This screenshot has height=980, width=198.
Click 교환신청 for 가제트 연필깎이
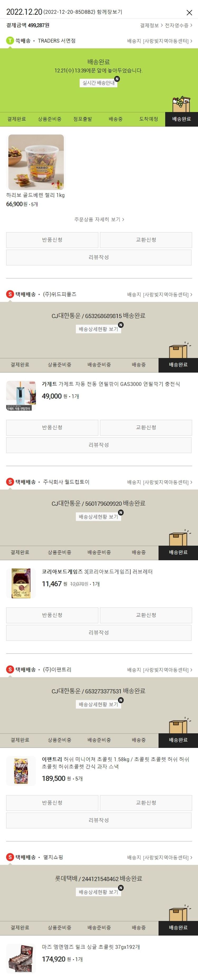pos(146,428)
